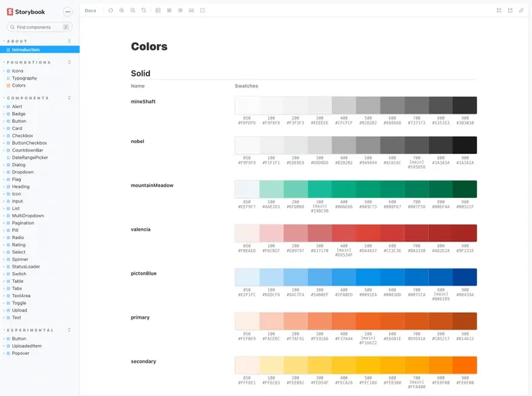Open Typography docs in sidebar
This screenshot has height=396, width=532.
click(24, 78)
